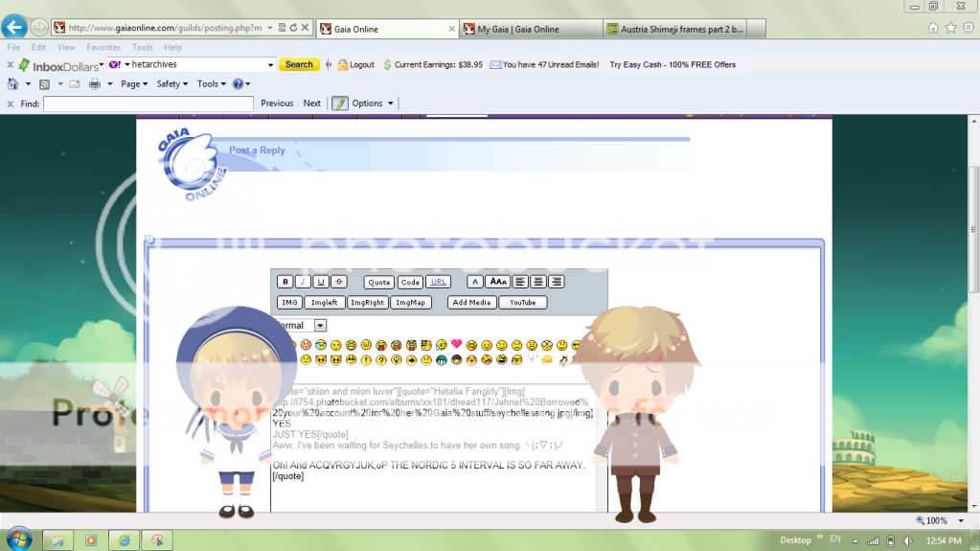
Task: Switch to My Gaia tab
Action: click(x=531, y=29)
